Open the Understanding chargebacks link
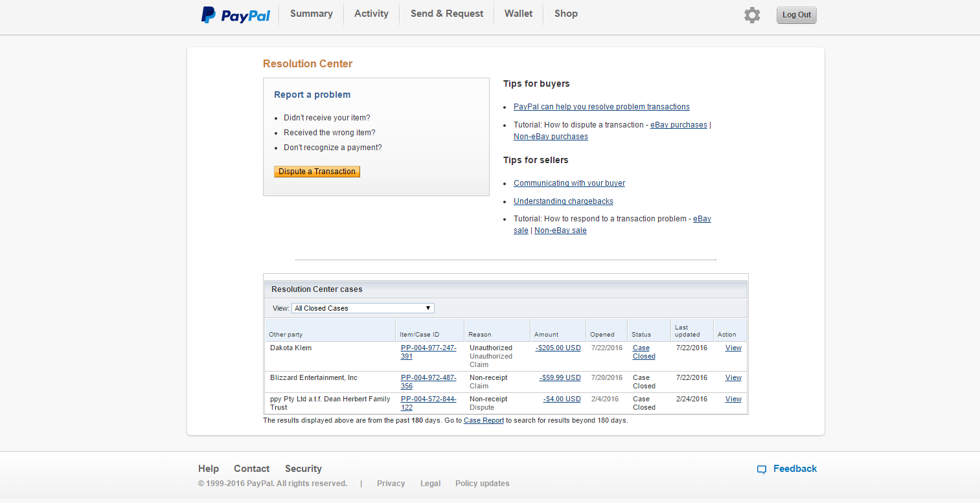 point(564,201)
